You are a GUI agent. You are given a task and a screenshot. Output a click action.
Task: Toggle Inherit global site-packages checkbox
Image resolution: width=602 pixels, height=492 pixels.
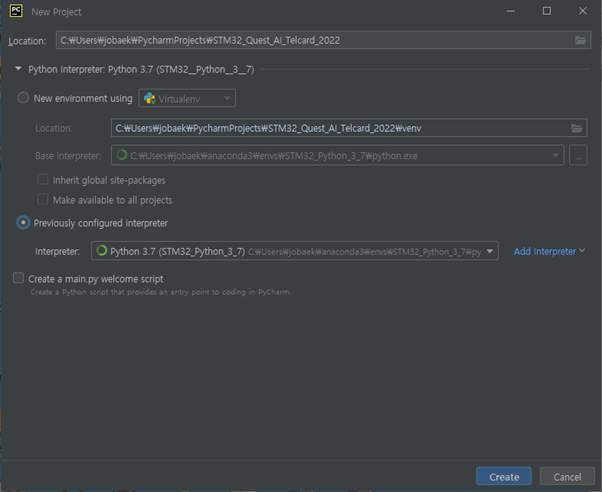[x=43, y=179]
